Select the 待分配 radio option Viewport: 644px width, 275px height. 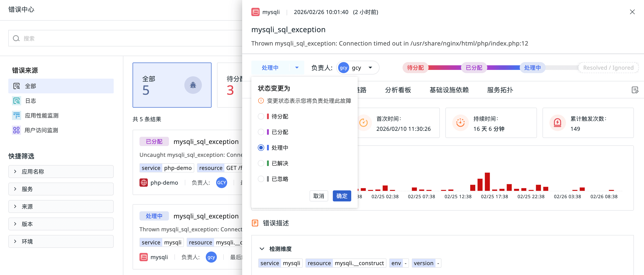(x=261, y=116)
